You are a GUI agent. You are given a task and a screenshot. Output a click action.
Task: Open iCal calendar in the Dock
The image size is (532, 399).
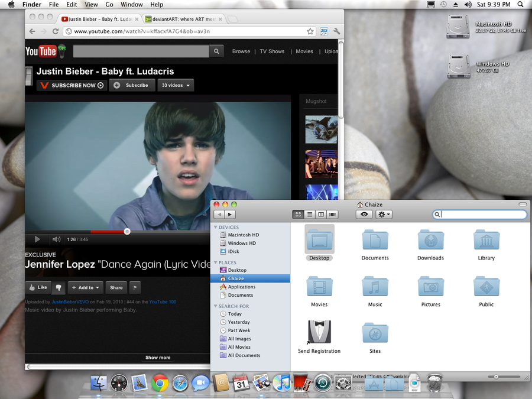pos(241,383)
